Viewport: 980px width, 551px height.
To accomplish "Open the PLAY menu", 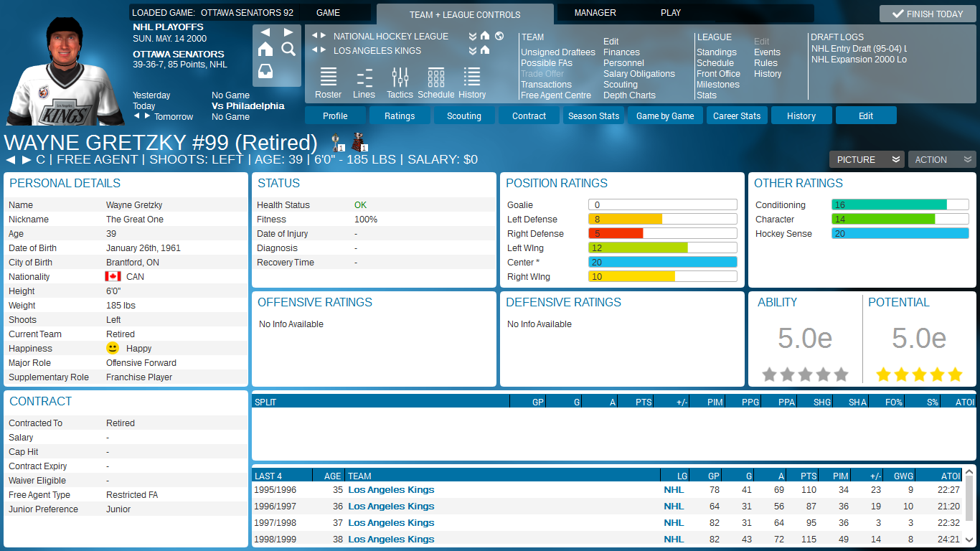I will click(671, 13).
